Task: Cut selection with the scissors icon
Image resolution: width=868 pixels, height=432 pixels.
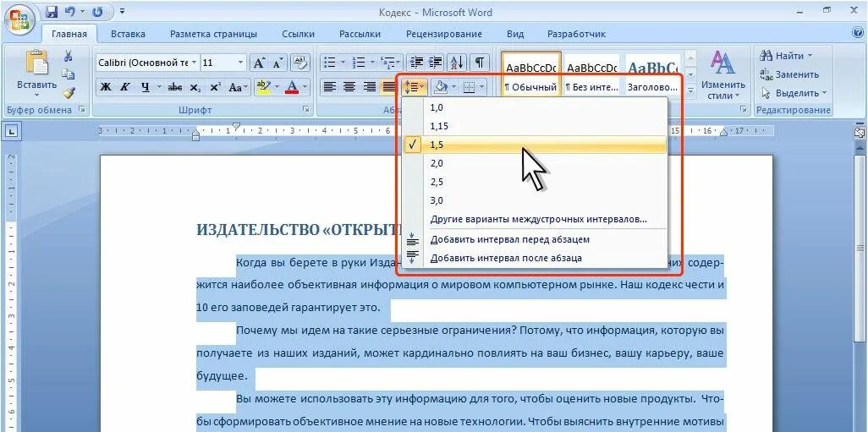Action: coord(69,56)
